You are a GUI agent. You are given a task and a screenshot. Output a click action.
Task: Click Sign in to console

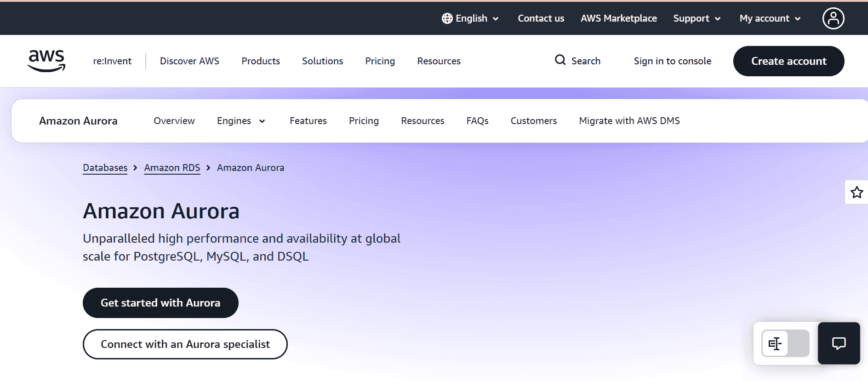coord(672,61)
